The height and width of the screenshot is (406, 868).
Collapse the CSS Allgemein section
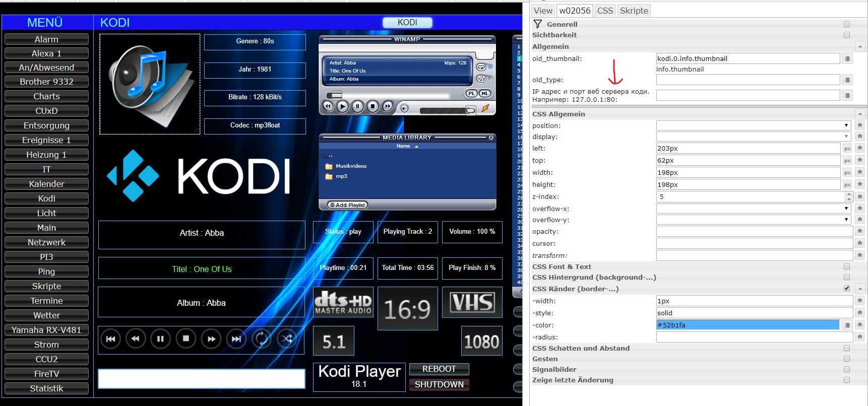tap(860, 114)
